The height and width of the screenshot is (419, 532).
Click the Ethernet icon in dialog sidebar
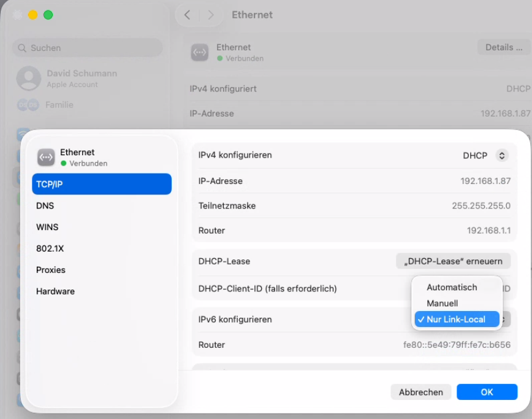[x=46, y=157]
